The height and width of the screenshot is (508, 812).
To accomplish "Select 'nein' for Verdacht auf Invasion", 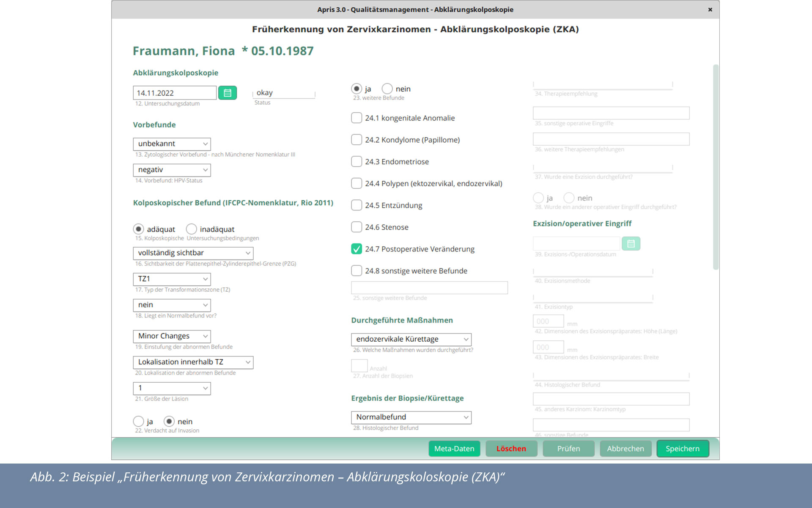I will pyautogui.click(x=169, y=421).
